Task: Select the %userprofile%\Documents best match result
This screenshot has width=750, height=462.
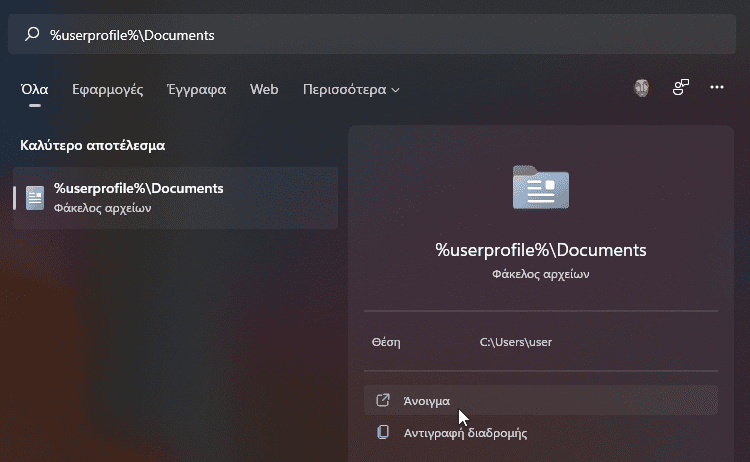Action: coord(176,198)
